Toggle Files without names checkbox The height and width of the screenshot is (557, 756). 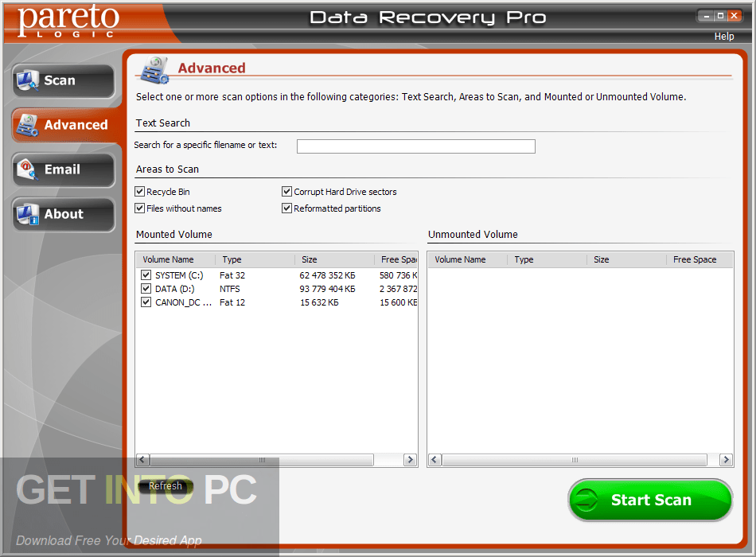click(140, 208)
